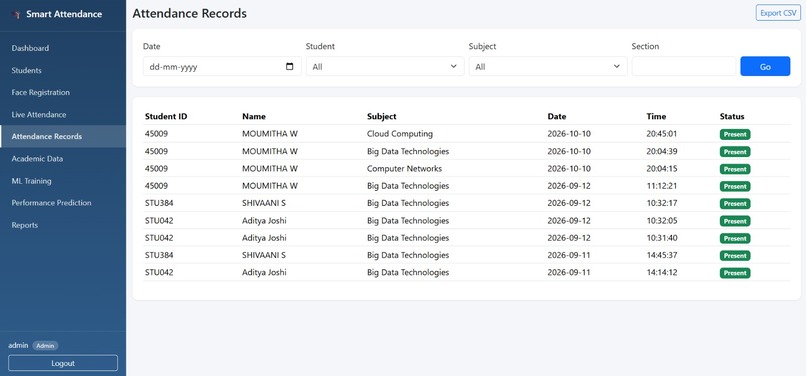
Task: Click the Status column header
Action: (x=732, y=116)
